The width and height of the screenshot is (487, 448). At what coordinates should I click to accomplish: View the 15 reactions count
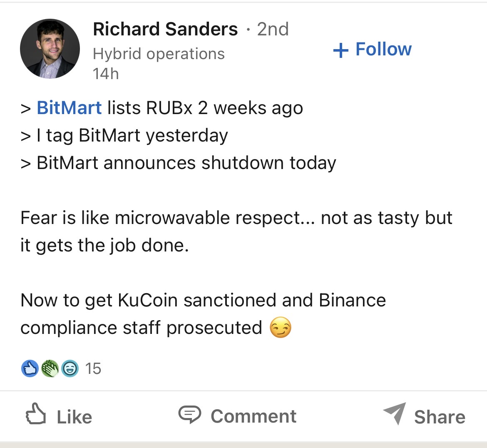(x=93, y=368)
